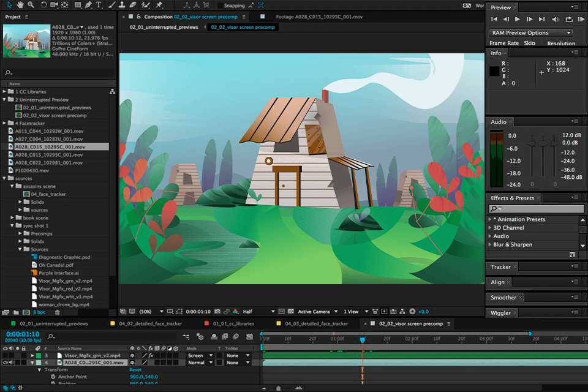This screenshot has height=392, width=588.
Task: Select the Hand tool
Action: [20, 5]
